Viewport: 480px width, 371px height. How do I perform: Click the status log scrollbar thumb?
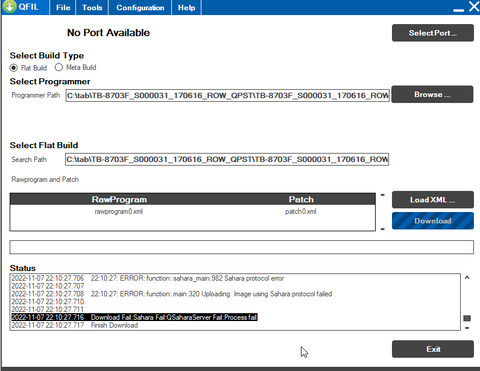click(x=467, y=318)
